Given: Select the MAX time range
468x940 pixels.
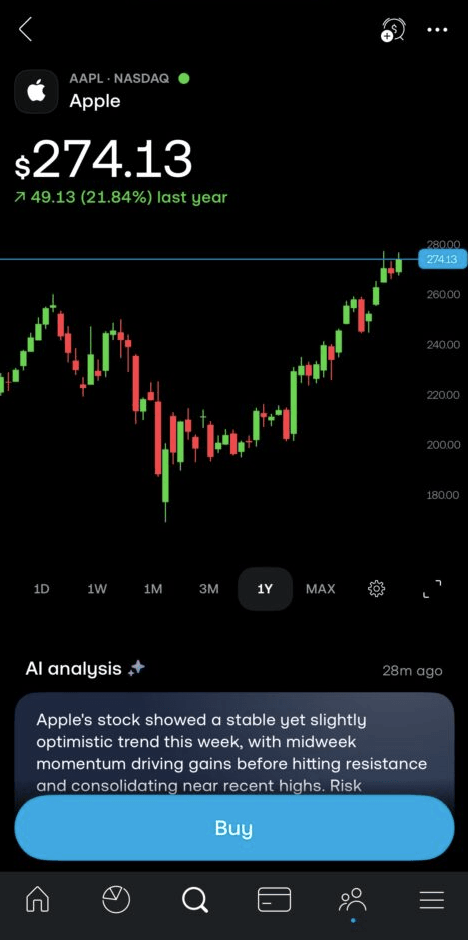Looking at the screenshot, I should [321, 589].
